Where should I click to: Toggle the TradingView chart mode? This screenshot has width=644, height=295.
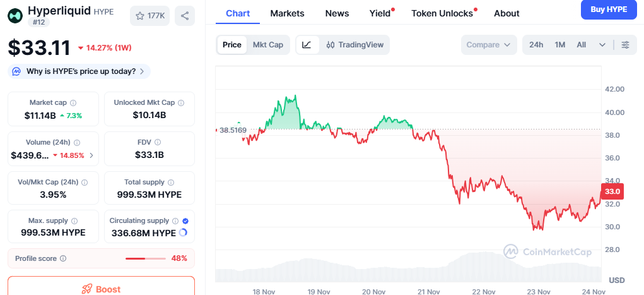click(x=354, y=45)
